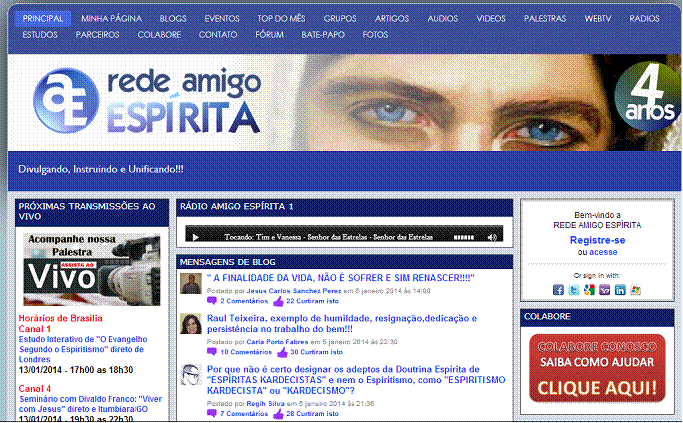Screen dimensions: 683x423
Task: Open Estudo Interativo O Evangelho link
Action: [83, 349]
